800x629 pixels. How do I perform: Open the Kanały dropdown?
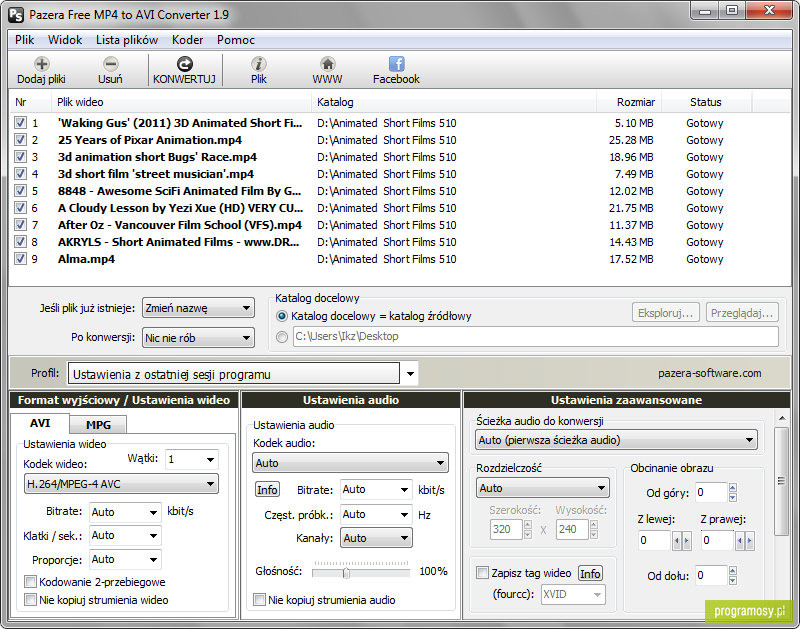(376, 538)
